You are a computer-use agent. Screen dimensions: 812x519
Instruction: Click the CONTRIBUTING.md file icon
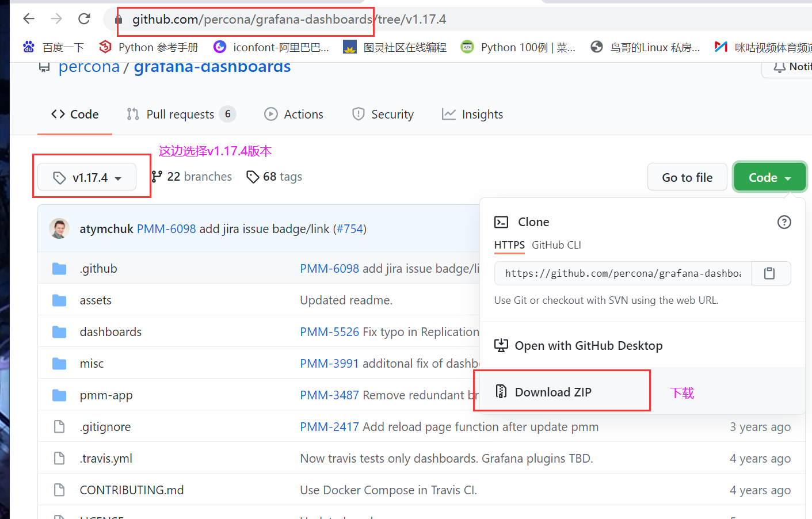tap(59, 490)
